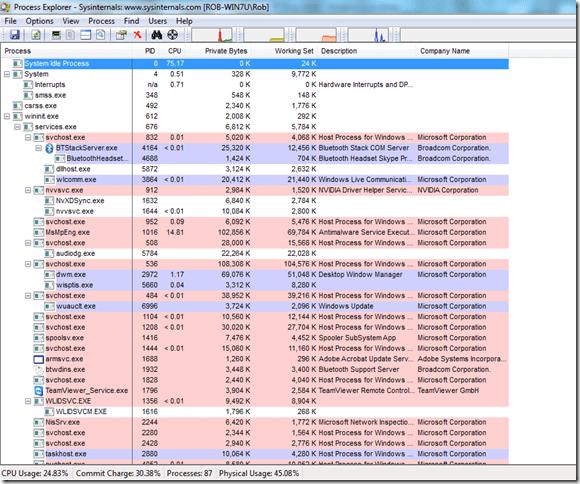The width and height of the screenshot is (580, 484).
Task: Click the armsvc.exe window icon
Action: click(39, 359)
